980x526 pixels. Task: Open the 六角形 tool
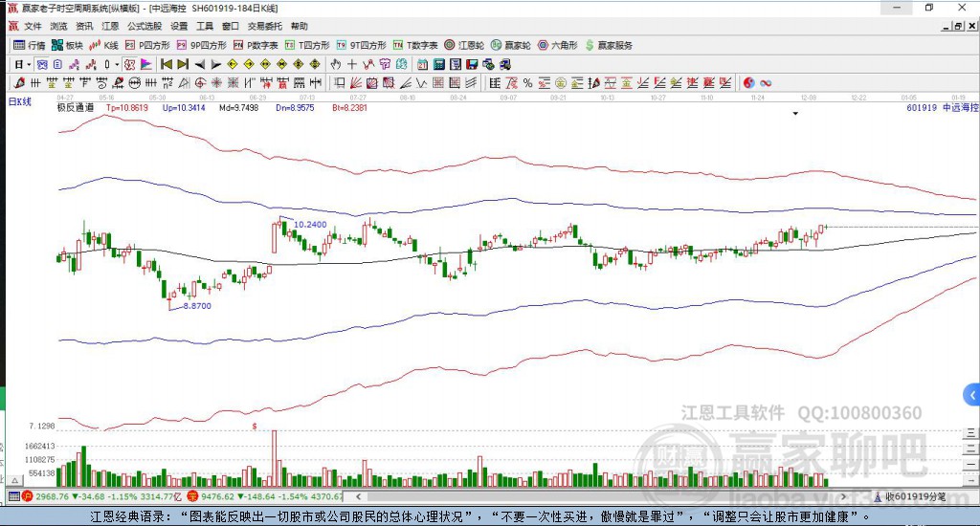pos(558,45)
